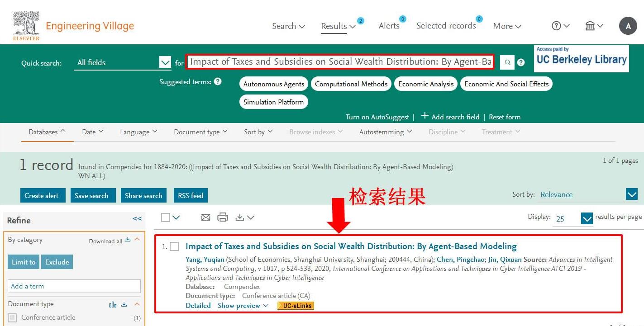Image resolution: width=644 pixels, height=326 pixels.
Task: Click Turn on AutoSuggest link
Action: (x=377, y=117)
